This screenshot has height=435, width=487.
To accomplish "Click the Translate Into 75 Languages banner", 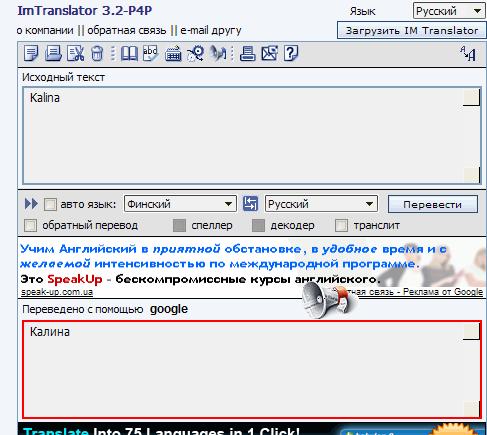I will [252, 429].
